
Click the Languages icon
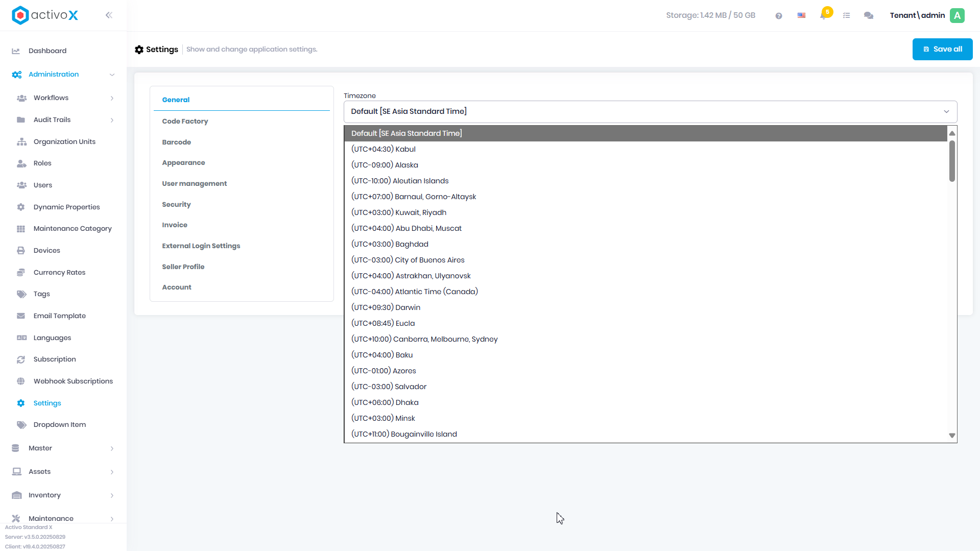tap(21, 338)
